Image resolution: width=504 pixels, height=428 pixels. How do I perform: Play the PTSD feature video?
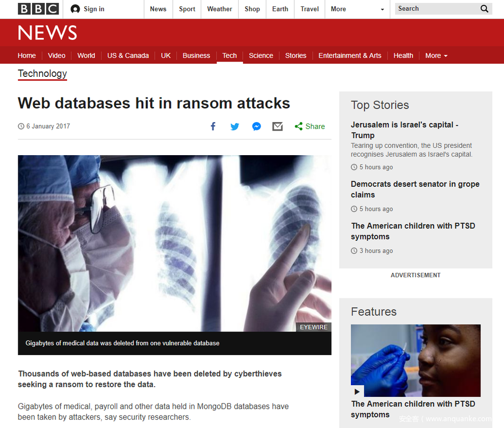(357, 392)
